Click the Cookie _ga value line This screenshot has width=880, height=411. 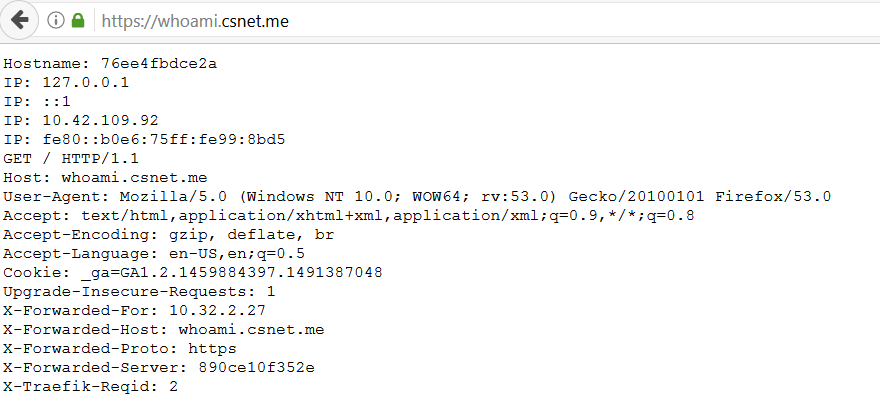point(193,272)
